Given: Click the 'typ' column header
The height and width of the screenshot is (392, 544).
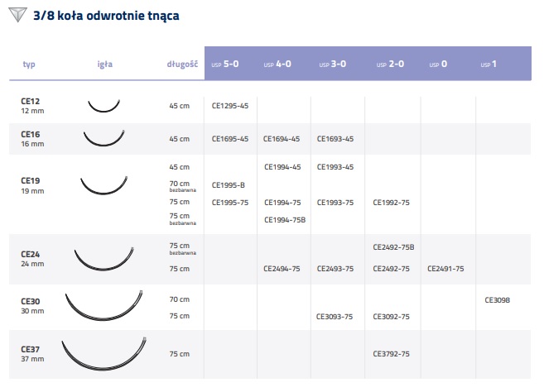Looking at the screenshot, I should point(30,64).
